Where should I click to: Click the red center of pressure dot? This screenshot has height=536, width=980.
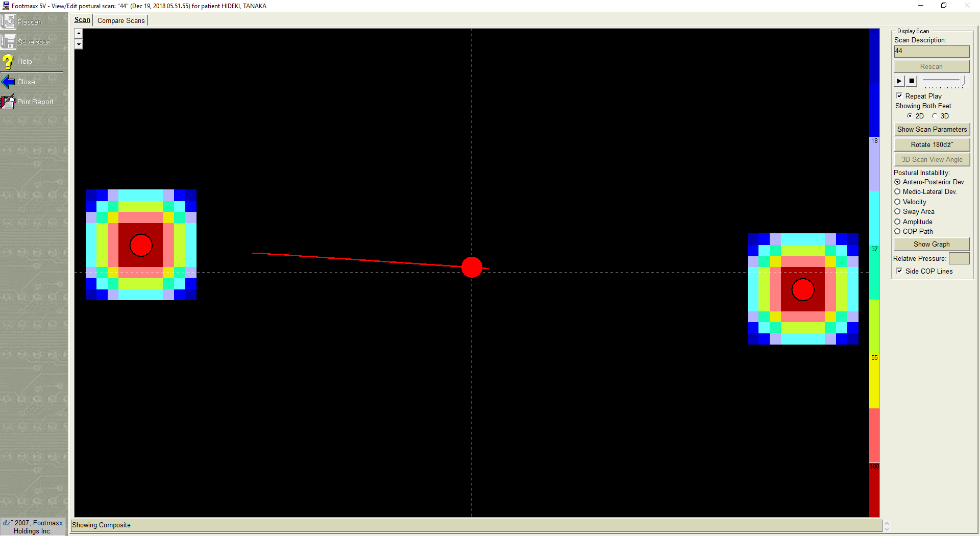pos(472,267)
